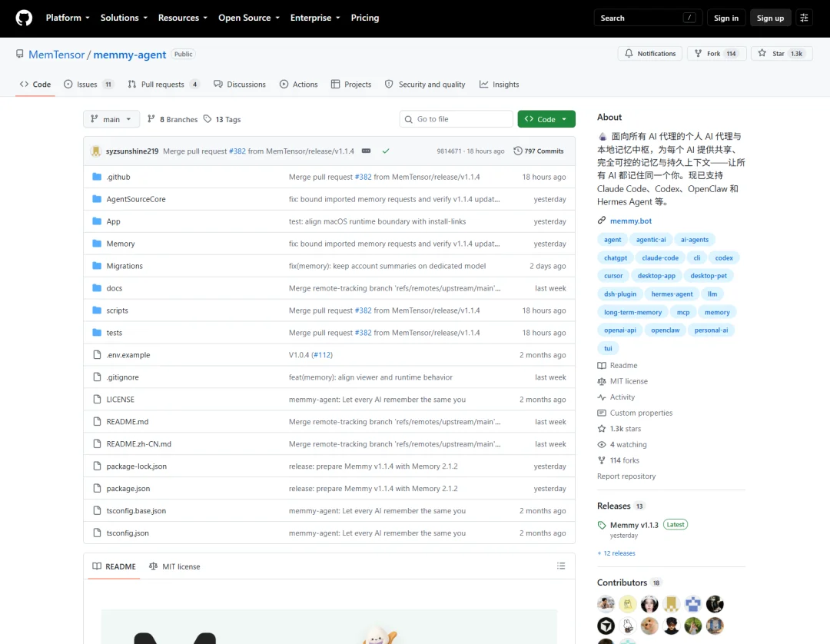This screenshot has width=830, height=644.
Task: Open the AgentSourceCore folder
Action: point(136,199)
